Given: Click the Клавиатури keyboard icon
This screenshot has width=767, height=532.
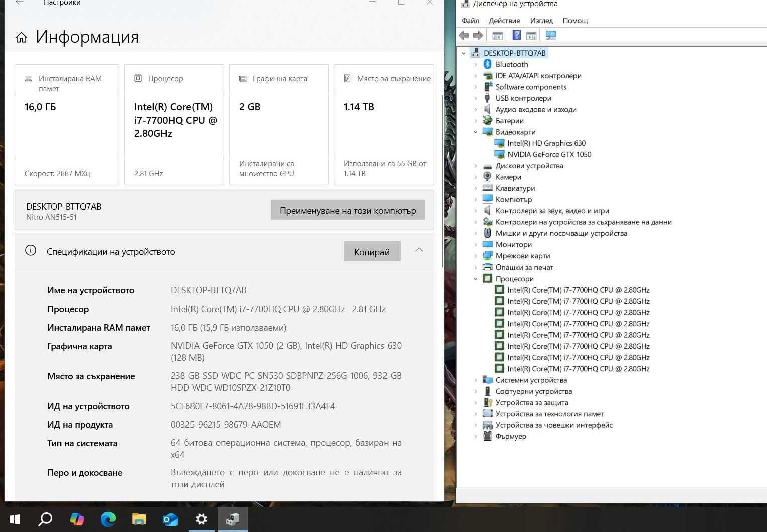Looking at the screenshot, I should (x=487, y=188).
